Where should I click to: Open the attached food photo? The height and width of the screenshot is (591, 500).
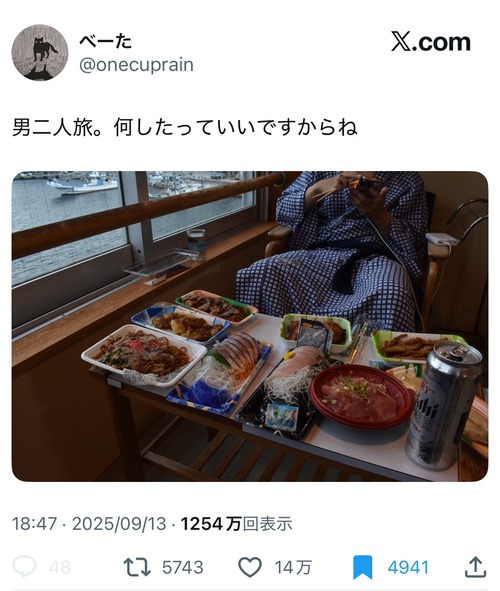[x=250, y=326]
